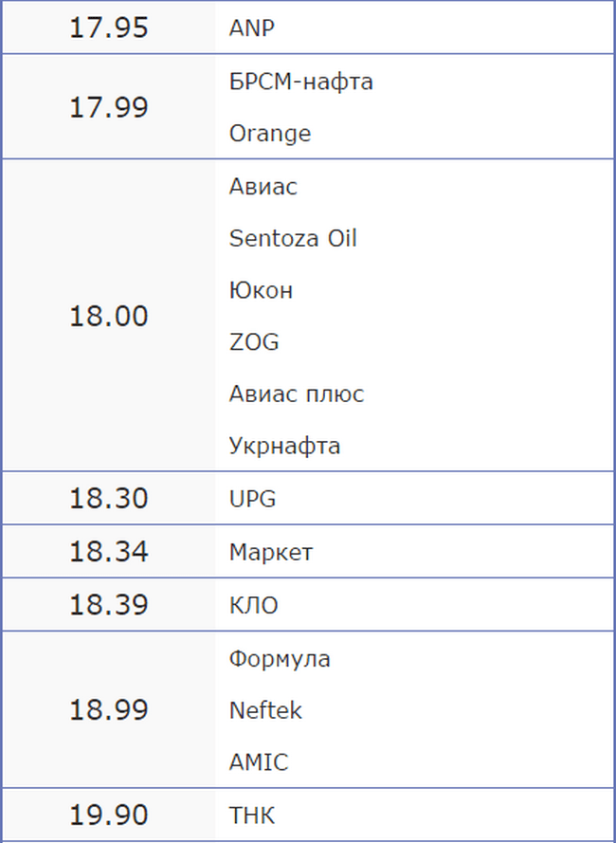
Task: Open the Юкон station entry
Action: pos(261,290)
